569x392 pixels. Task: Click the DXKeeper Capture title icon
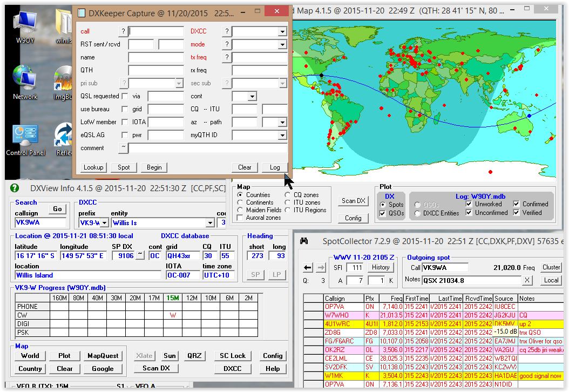pyautogui.click(x=82, y=13)
